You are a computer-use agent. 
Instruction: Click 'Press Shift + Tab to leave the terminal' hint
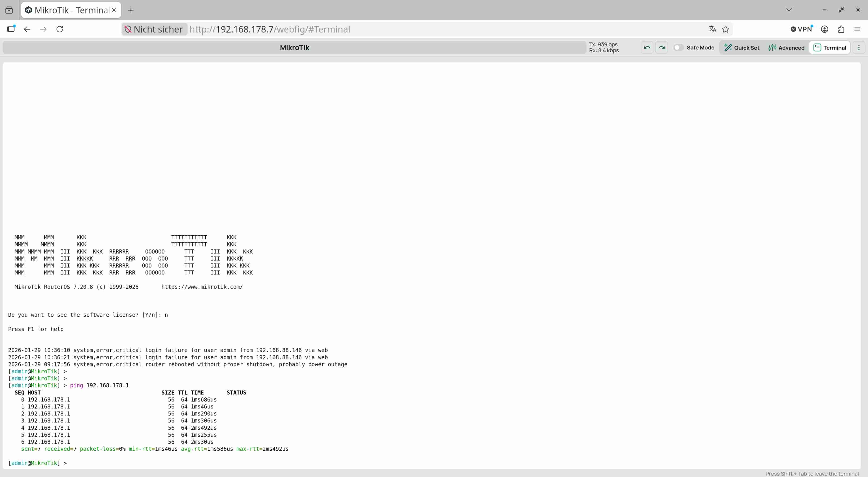[x=812, y=474]
